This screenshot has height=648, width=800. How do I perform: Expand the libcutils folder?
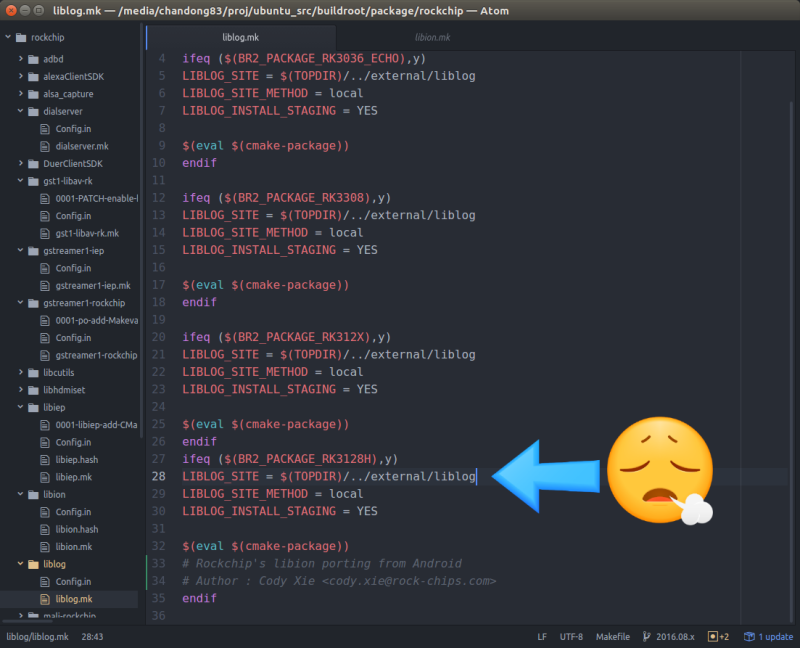pos(20,372)
